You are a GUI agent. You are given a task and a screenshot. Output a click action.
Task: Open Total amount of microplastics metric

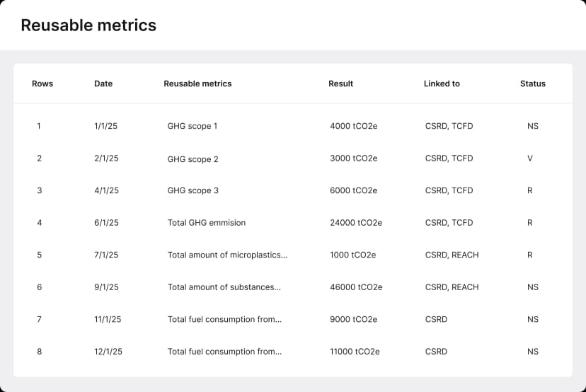pyautogui.click(x=227, y=255)
